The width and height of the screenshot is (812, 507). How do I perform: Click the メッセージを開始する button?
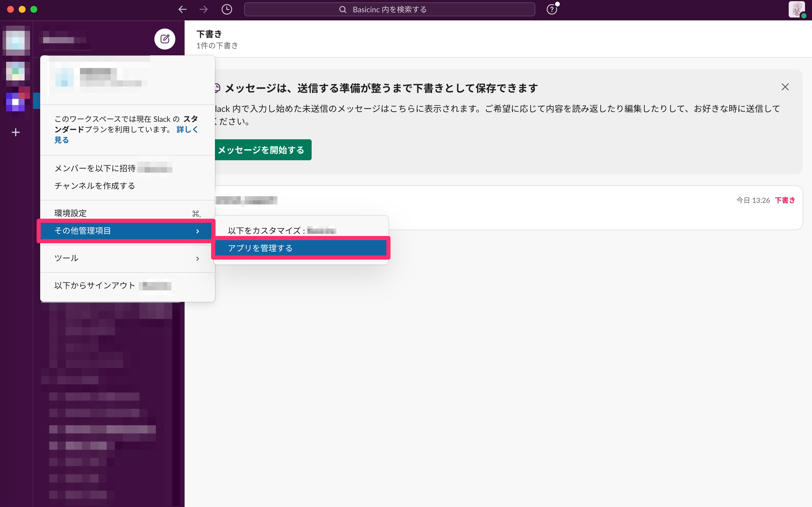point(261,150)
